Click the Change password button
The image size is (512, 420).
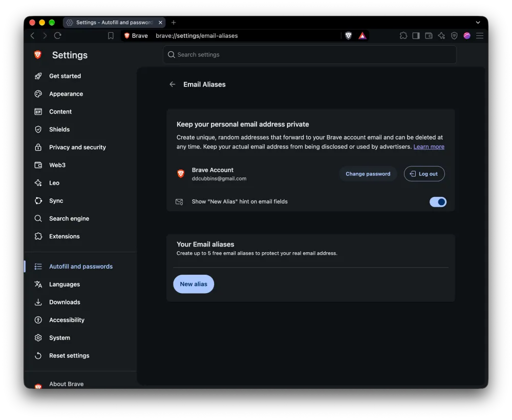(x=368, y=173)
